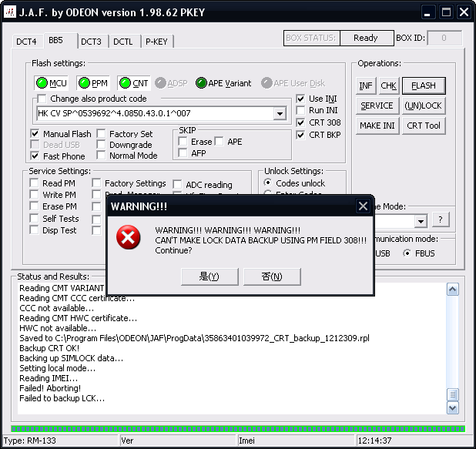This screenshot has width=476, height=449.
Task: Maximize the J.A.F. window
Action: pyautogui.click(x=446, y=12)
